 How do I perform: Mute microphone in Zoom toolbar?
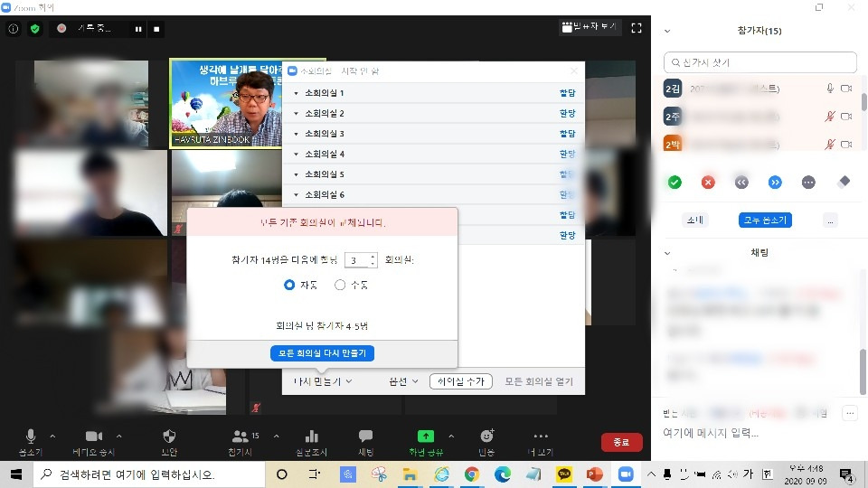31,436
